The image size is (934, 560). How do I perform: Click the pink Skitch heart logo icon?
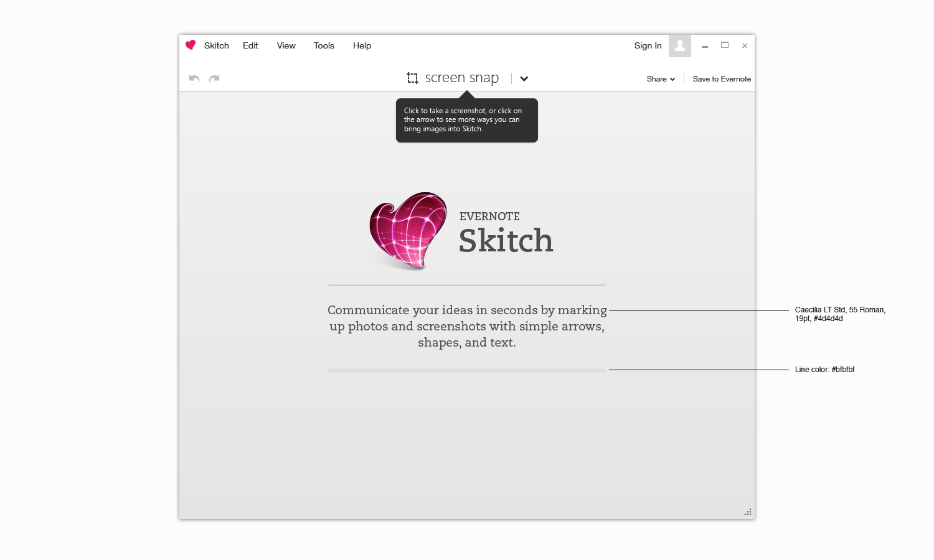pos(191,45)
